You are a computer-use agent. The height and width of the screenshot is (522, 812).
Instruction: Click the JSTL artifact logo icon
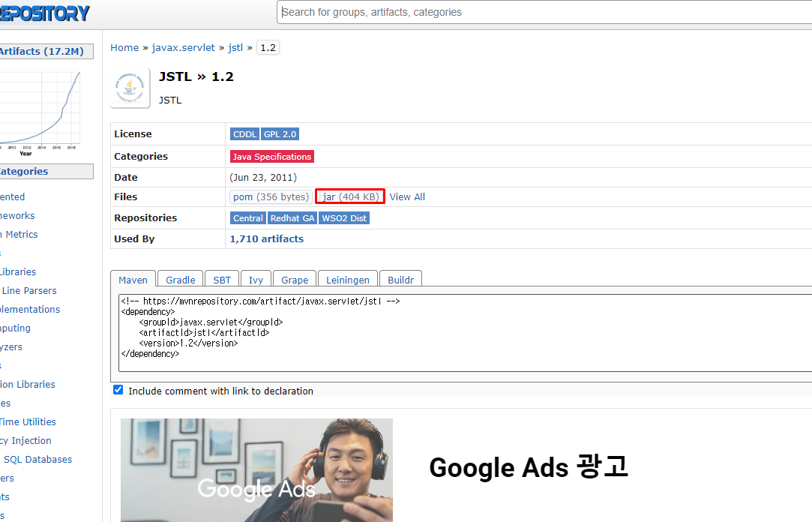[x=130, y=88]
